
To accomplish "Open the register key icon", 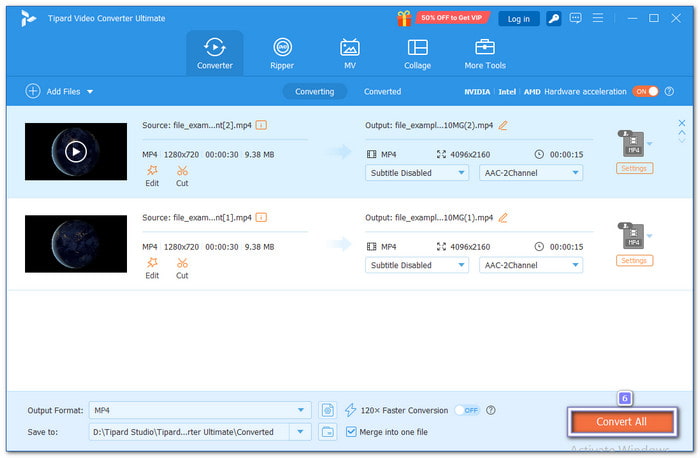I will [554, 19].
